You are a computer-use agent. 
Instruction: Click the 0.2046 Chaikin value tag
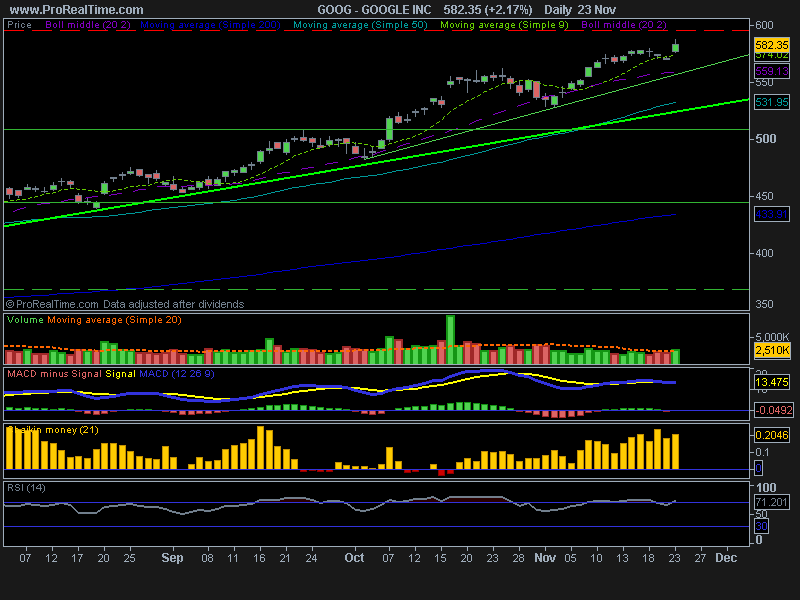click(771, 435)
